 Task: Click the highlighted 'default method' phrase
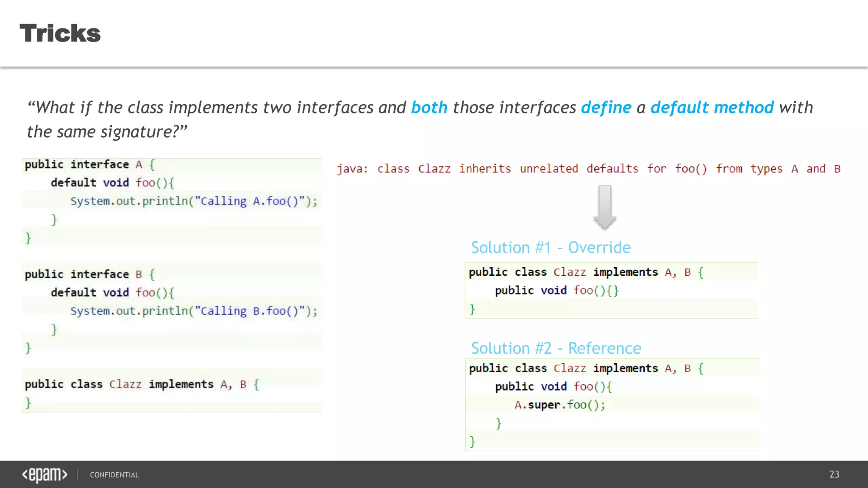[712, 108]
